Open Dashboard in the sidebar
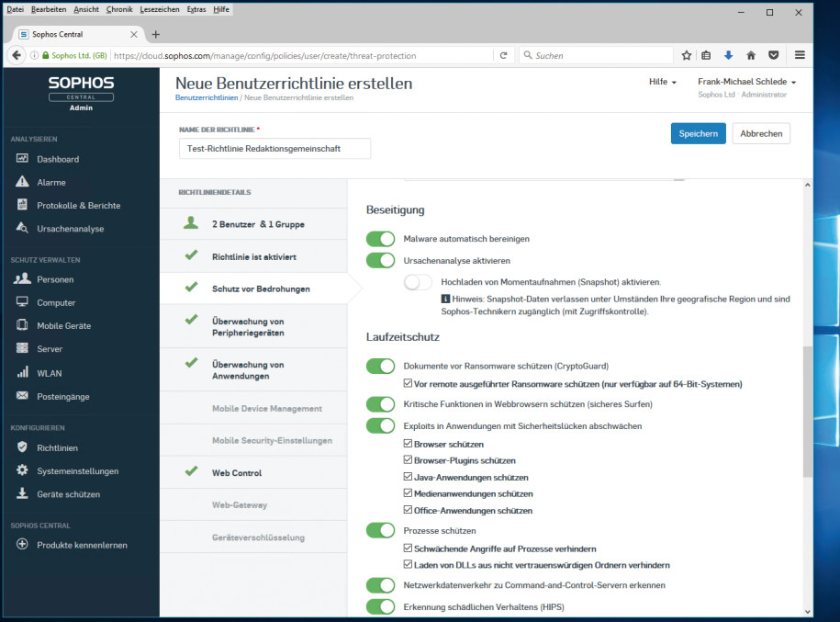This screenshot has width=840, height=622. pos(58,159)
